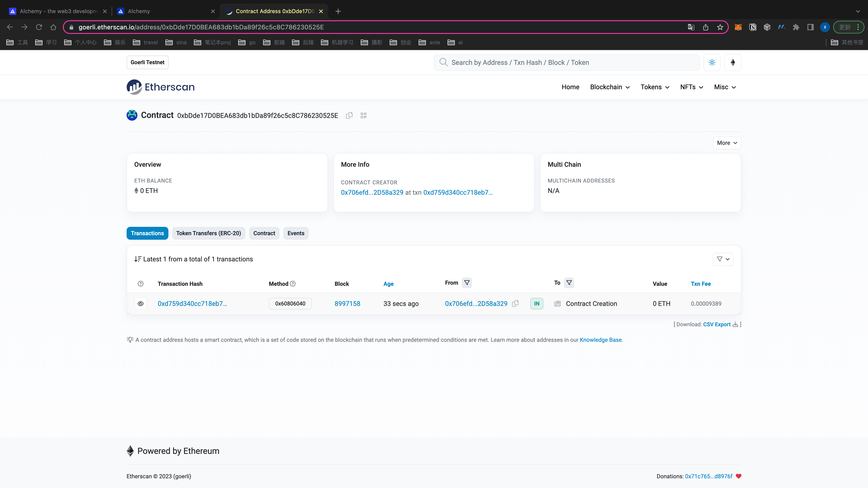The image size is (868, 488).
Task: Click the Goerli Testnet button
Action: point(147,62)
